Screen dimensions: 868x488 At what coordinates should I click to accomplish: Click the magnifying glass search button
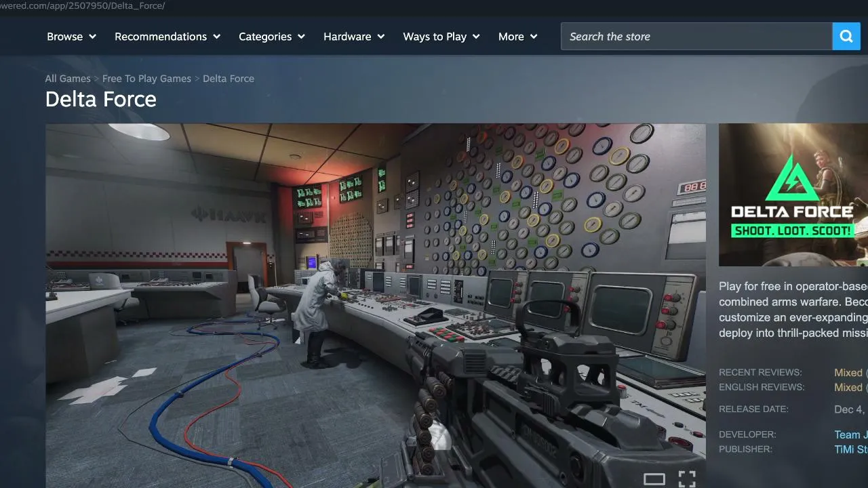846,37
